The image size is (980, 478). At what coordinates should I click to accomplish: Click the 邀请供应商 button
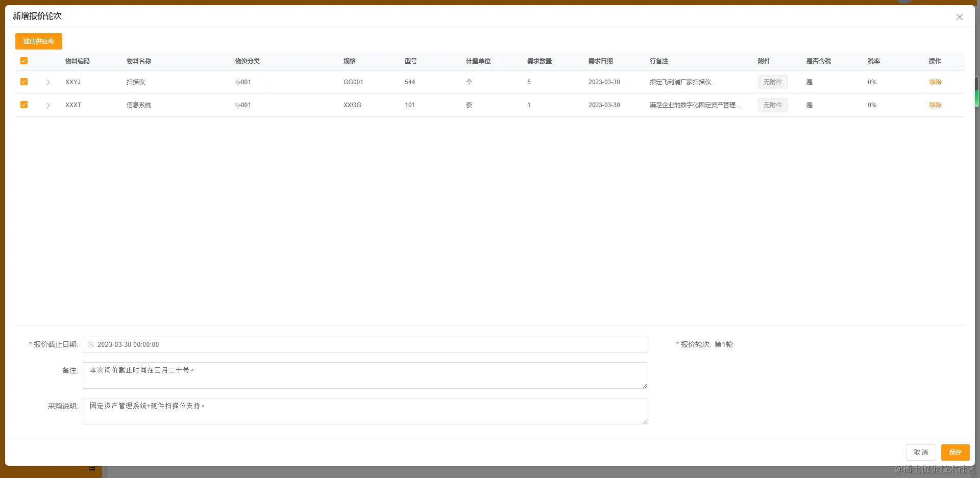click(x=39, y=41)
